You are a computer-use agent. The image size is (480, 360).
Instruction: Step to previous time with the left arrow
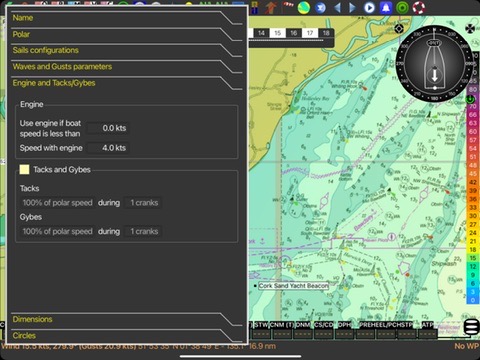pos(337,8)
